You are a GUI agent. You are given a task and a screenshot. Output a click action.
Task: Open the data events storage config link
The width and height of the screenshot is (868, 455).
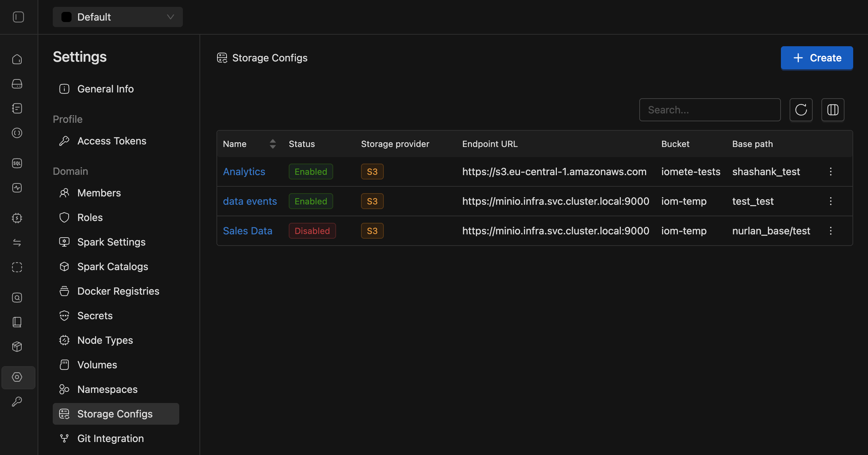[x=250, y=201]
